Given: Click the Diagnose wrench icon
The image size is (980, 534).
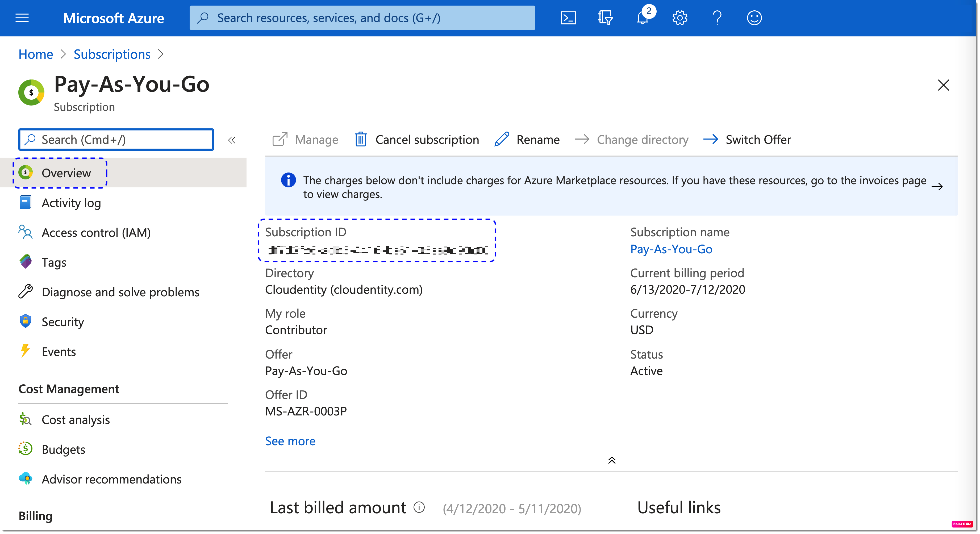Looking at the screenshot, I should pos(26,292).
